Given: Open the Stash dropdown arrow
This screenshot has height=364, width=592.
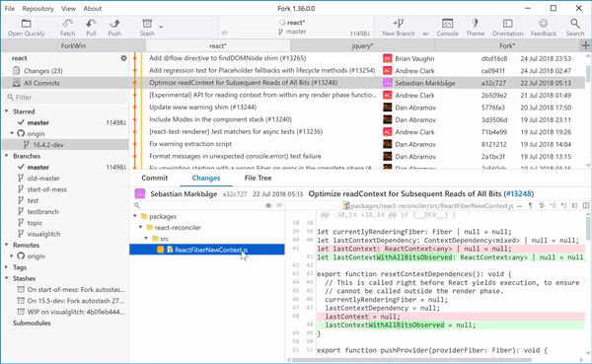Looking at the screenshot, I should click(x=161, y=27).
